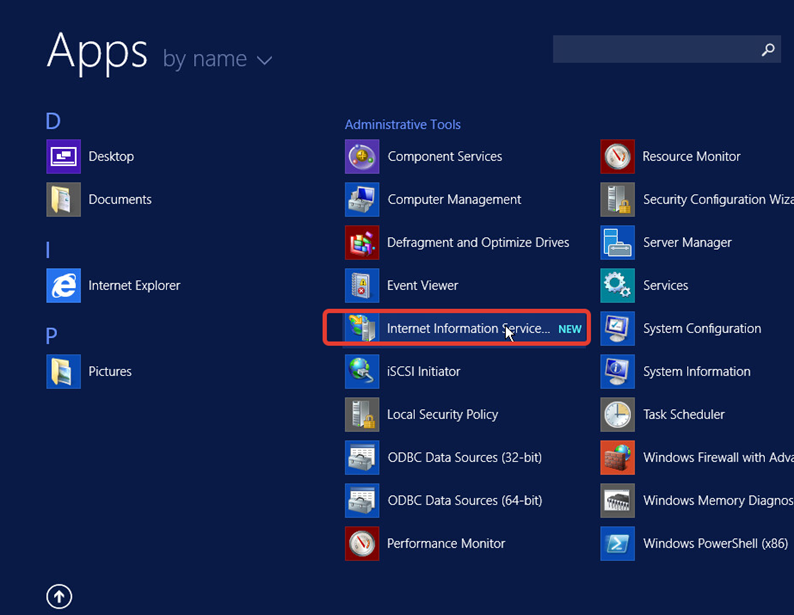Viewport: 794px width, 615px height.
Task: Click the 'Apps' heading text
Action: (97, 52)
